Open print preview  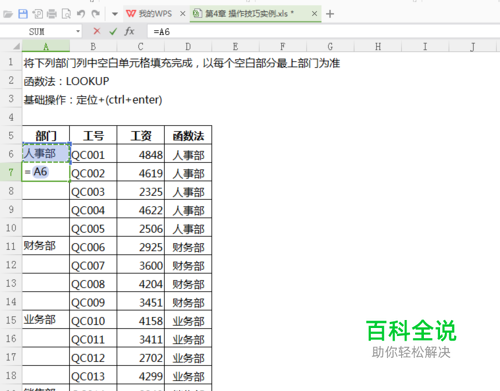(66, 14)
